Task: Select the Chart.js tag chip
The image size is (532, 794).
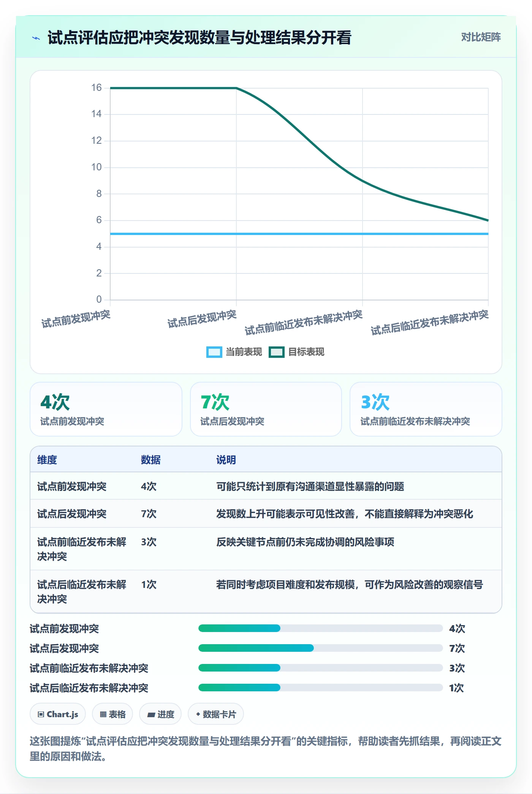Action: point(58,714)
